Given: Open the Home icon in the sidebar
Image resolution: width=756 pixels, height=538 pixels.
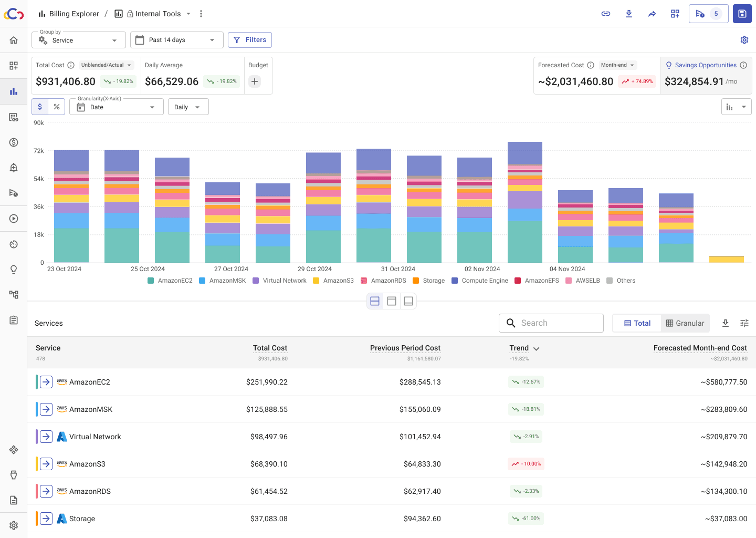Looking at the screenshot, I should 14,40.
